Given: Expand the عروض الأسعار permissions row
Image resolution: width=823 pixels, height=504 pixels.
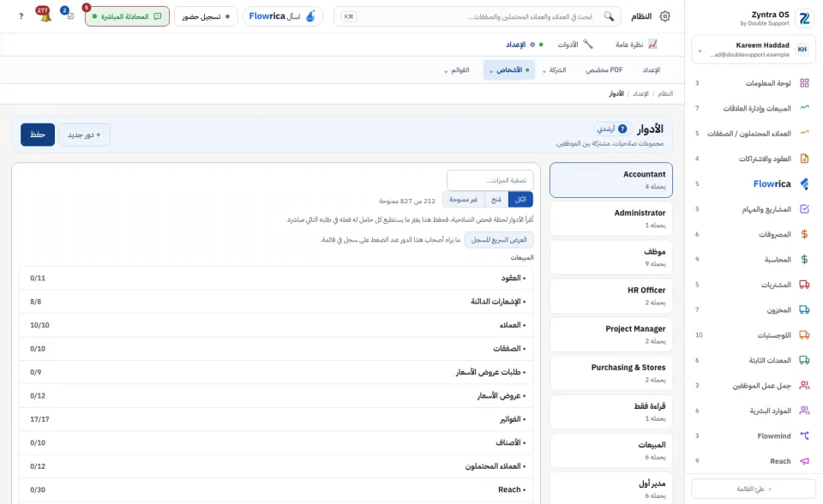Looking at the screenshot, I should click(276, 395).
